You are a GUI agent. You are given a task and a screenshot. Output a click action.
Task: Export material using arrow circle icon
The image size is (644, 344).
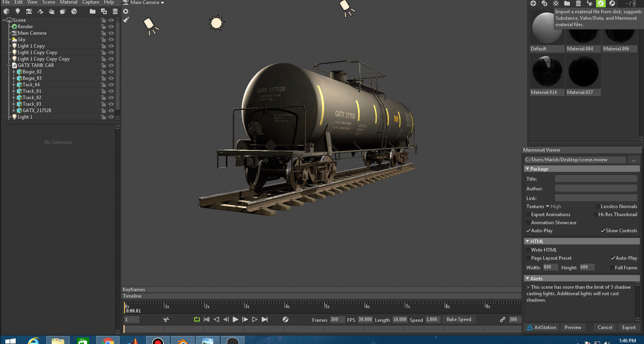(612, 3)
